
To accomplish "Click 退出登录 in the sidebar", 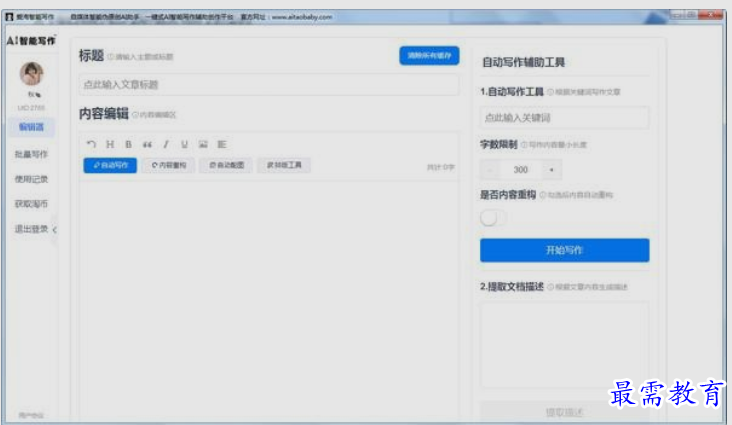I will click(x=31, y=229).
